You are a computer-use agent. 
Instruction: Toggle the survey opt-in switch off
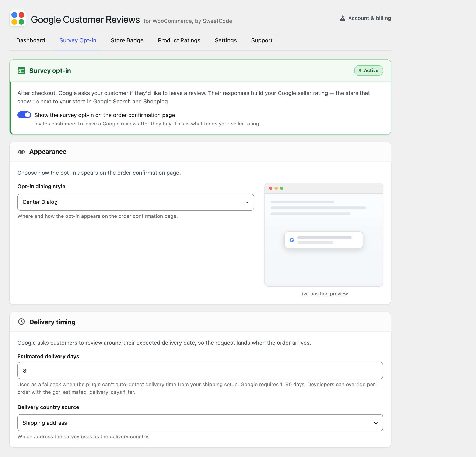[24, 115]
